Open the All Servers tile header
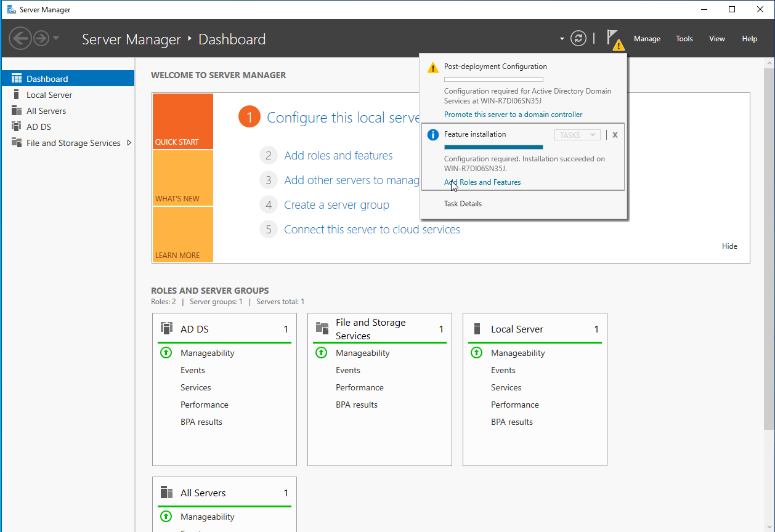Viewport: 775px width, 532px height. click(x=224, y=493)
